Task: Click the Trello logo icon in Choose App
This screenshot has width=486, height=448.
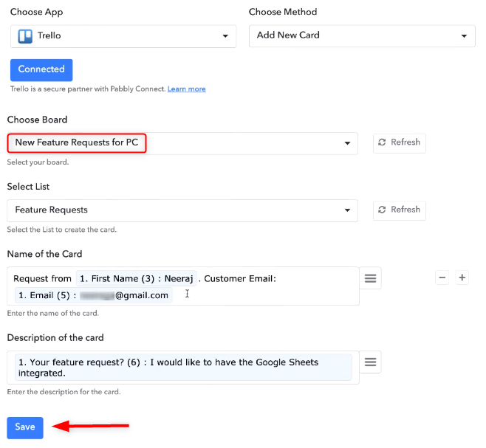Action: point(25,36)
